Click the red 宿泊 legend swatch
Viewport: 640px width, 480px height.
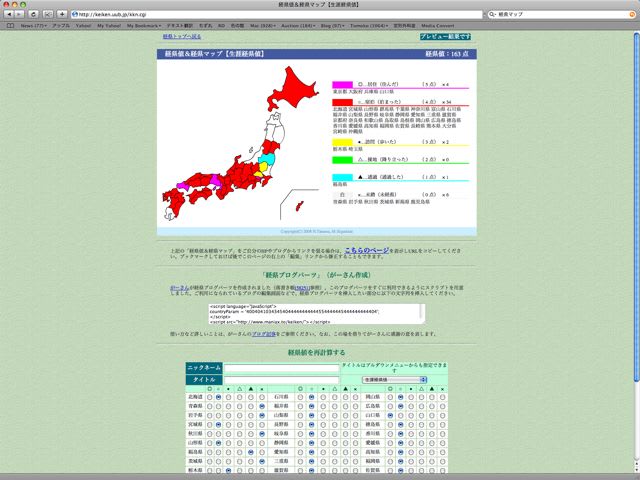[x=342, y=102]
